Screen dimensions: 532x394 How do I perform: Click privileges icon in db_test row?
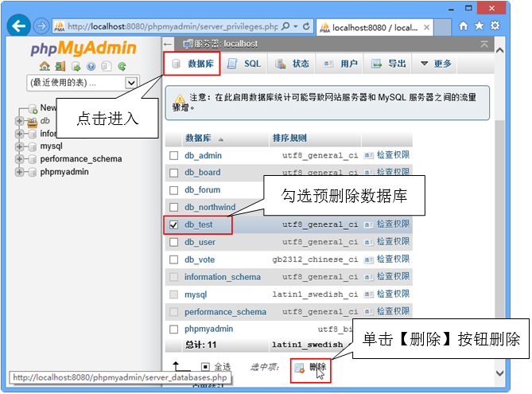[368, 224]
